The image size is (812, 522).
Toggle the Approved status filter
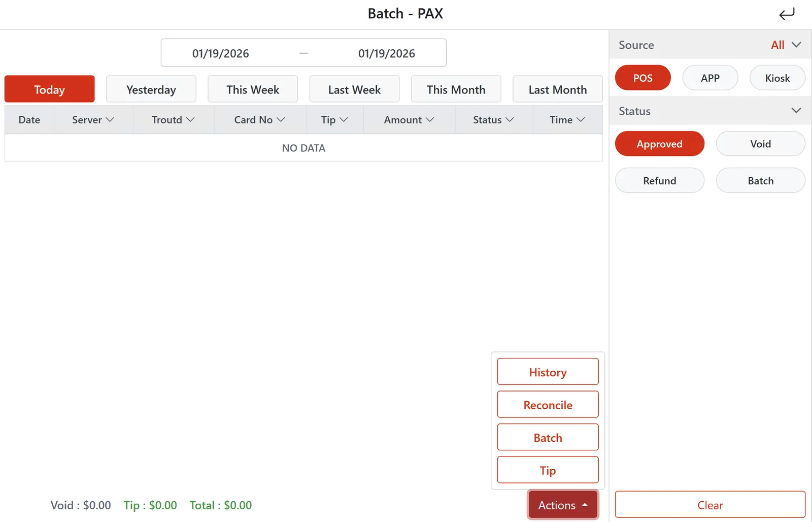pos(660,144)
